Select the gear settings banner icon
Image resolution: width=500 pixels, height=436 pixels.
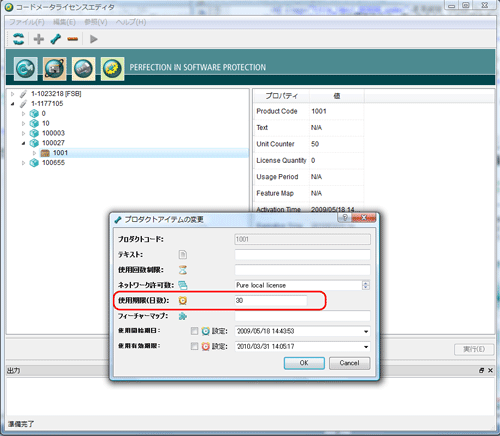pos(113,69)
